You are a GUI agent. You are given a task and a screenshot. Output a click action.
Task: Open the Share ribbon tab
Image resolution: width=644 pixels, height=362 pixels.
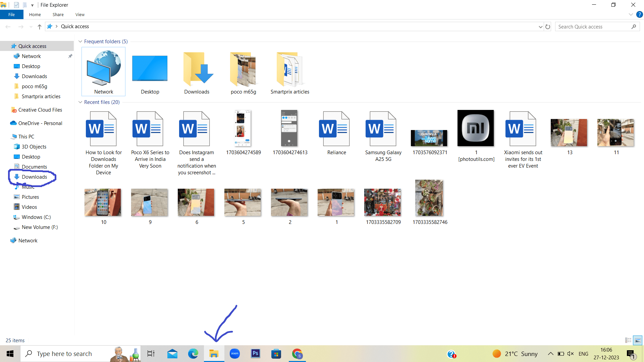(x=58, y=15)
